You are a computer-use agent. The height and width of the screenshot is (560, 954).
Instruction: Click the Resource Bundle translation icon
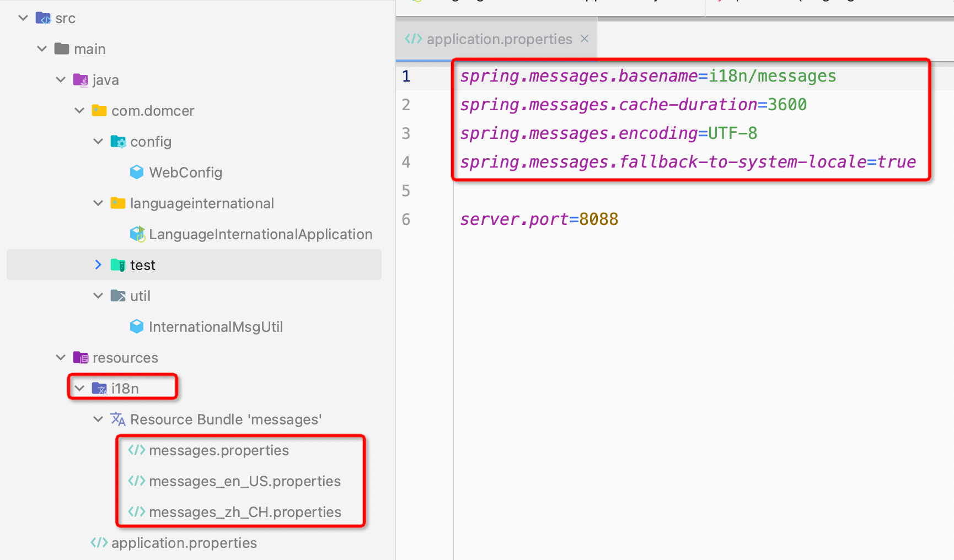118,419
